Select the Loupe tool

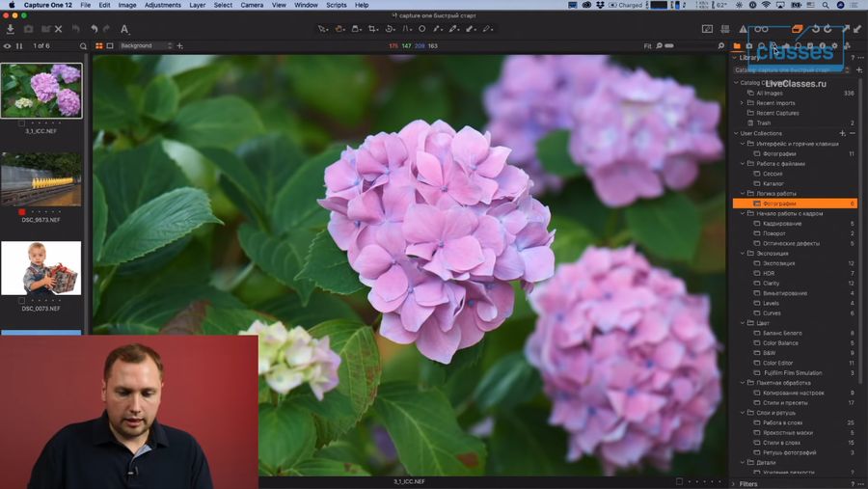356,29
